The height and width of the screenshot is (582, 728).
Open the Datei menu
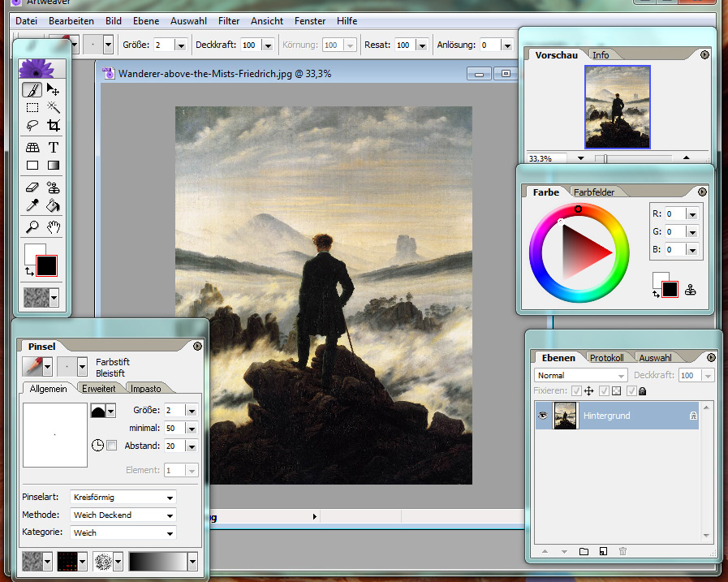[26, 21]
